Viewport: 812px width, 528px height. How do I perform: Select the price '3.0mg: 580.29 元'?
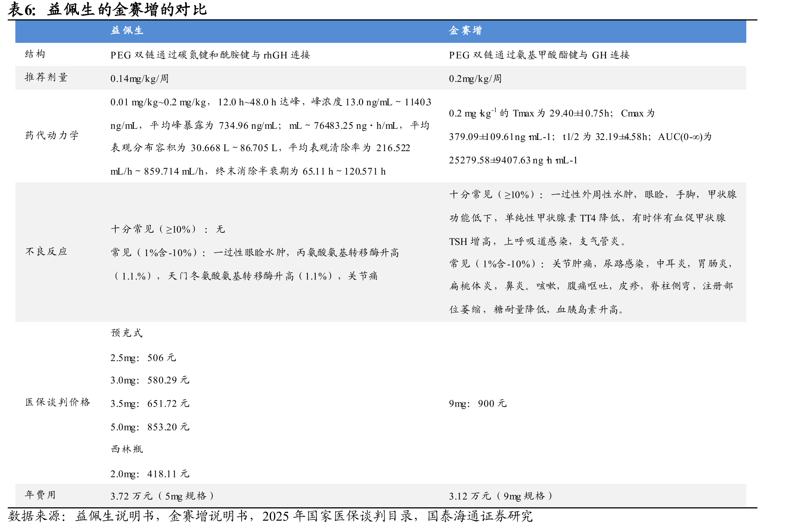point(150,380)
